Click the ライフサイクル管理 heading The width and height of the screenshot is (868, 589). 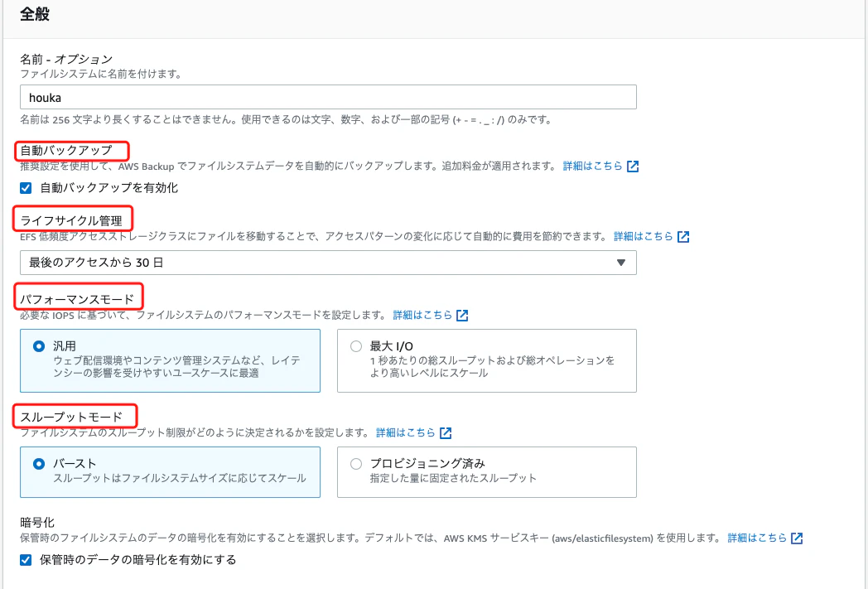[x=71, y=221]
